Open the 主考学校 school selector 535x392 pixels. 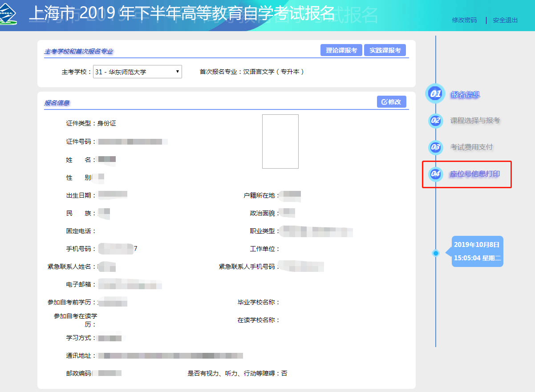click(137, 71)
